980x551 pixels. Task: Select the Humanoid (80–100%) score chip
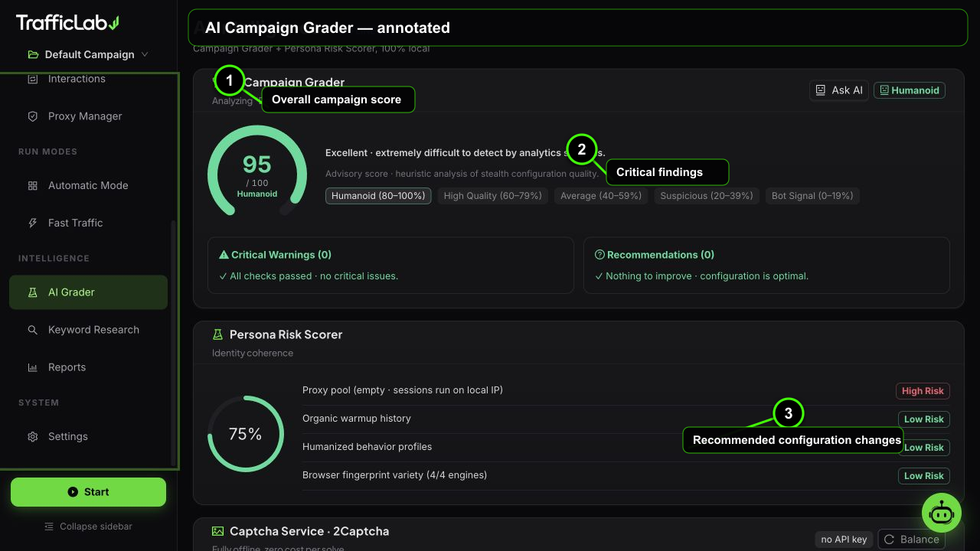pos(378,196)
